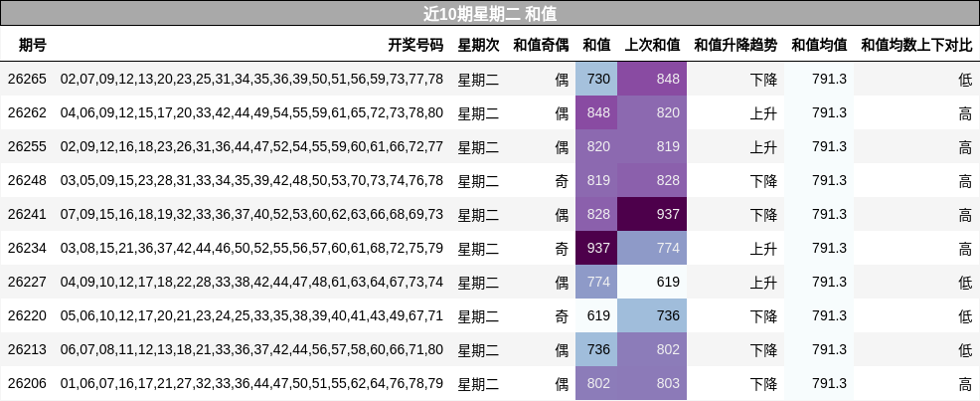Click the 和值 cell 774 in row 26227

click(x=597, y=282)
